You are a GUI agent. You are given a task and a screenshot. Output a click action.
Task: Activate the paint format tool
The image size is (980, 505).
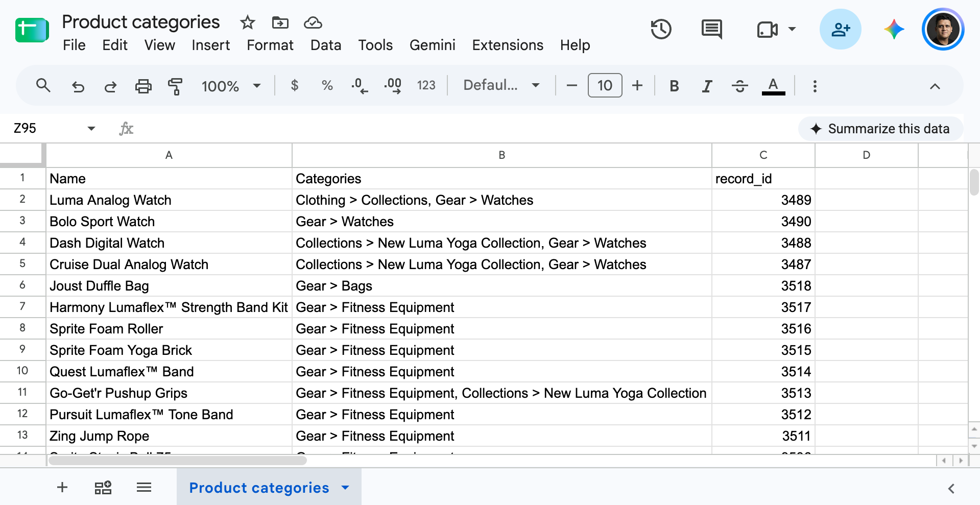pyautogui.click(x=175, y=86)
